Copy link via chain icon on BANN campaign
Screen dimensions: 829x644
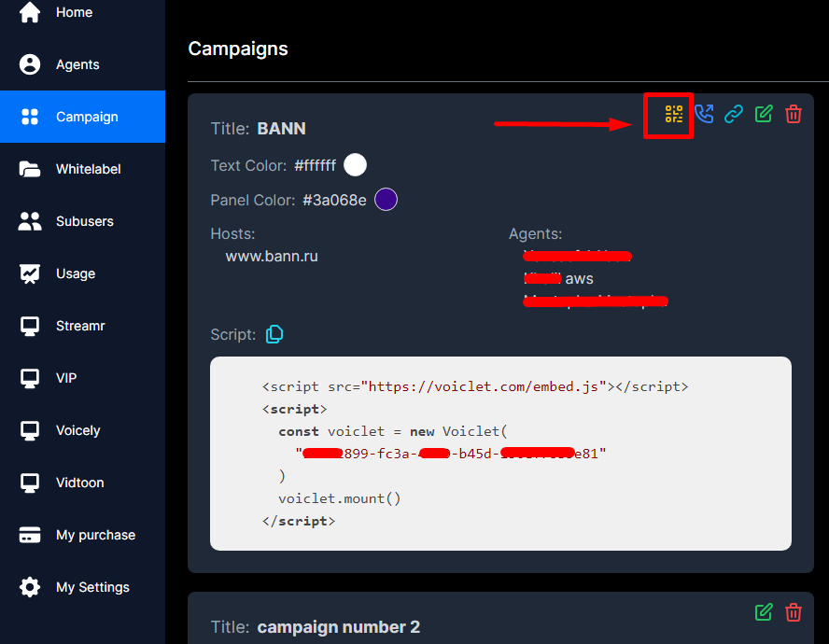(733, 114)
